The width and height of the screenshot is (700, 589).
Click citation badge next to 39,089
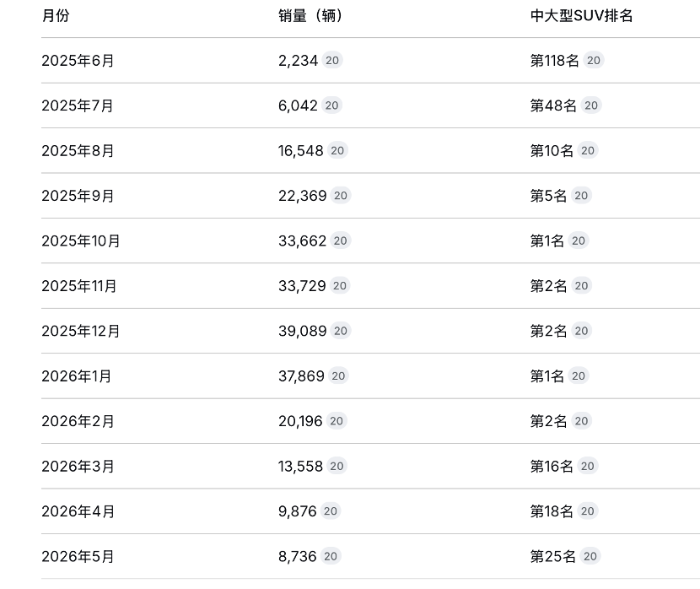tap(341, 331)
